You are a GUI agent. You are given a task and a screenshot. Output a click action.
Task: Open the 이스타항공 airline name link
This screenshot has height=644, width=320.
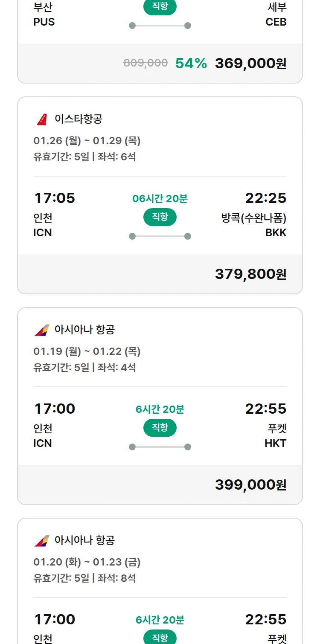point(79,119)
